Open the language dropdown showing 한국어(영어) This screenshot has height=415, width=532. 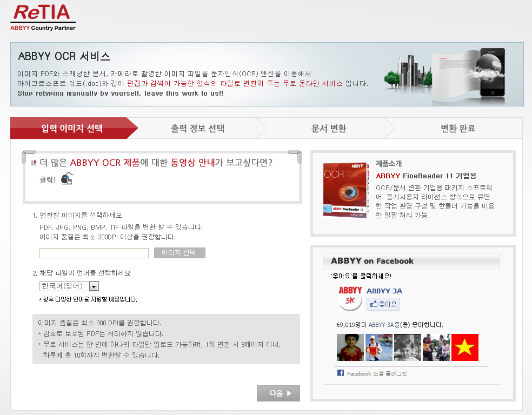point(69,286)
